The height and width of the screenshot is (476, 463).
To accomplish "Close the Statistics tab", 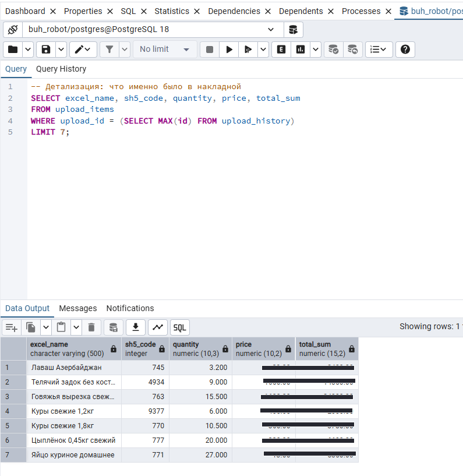I will [x=197, y=12].
